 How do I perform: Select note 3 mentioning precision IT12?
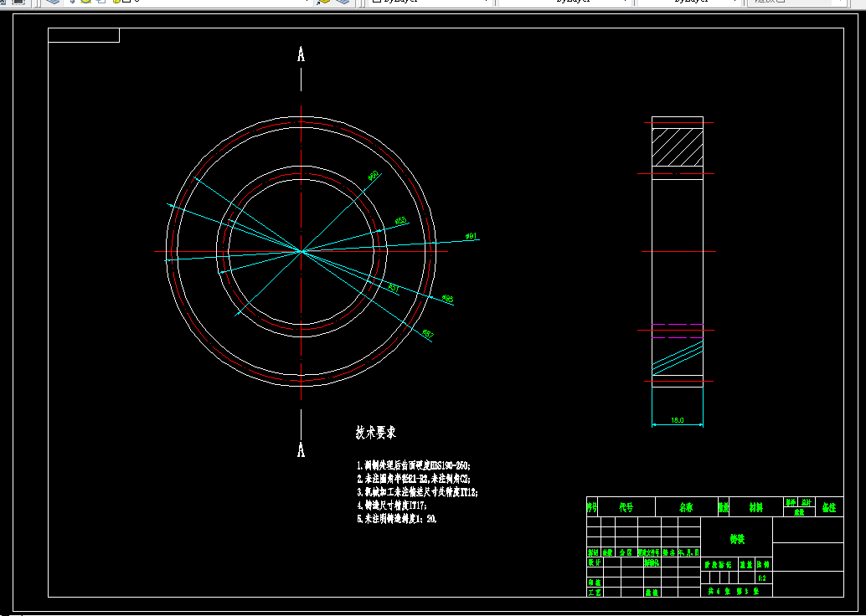click(418, 492)
